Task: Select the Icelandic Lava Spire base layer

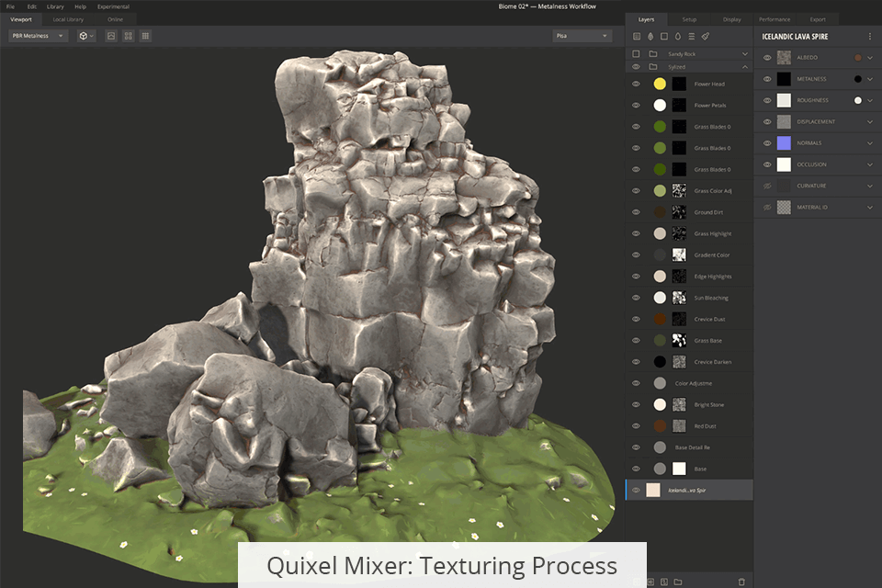Action: (x=690, y=490)
